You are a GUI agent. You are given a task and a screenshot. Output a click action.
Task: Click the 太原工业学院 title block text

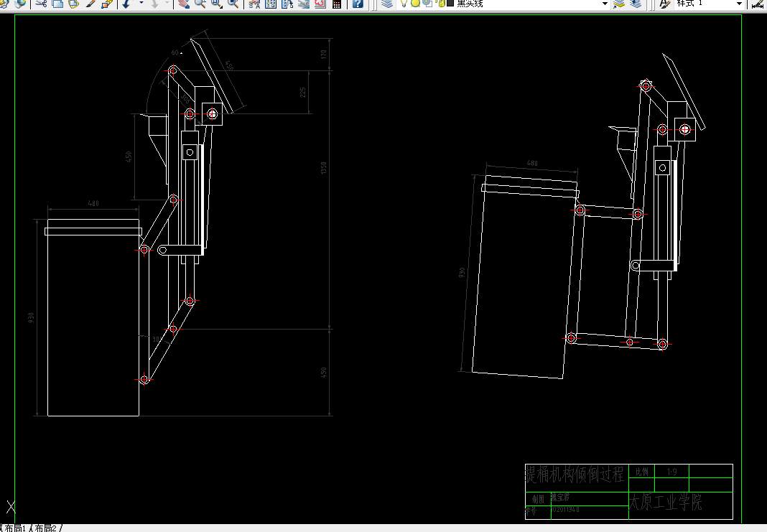665,502
